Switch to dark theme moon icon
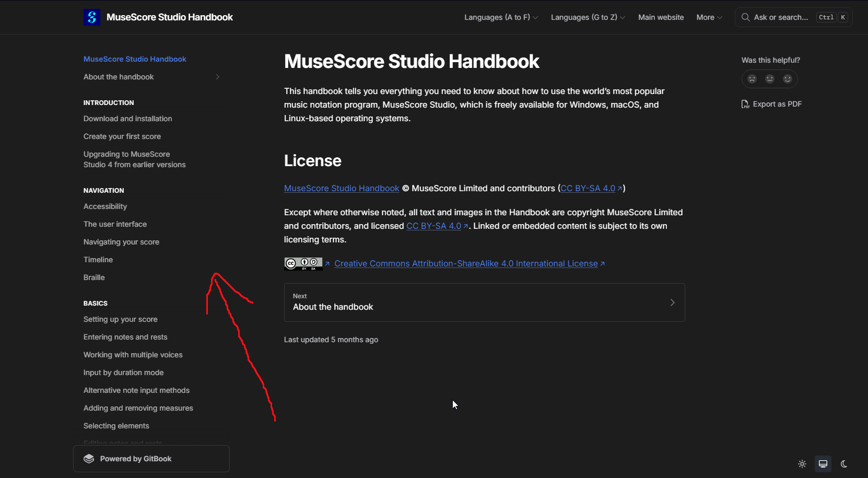Viewport: 868px width, 478px height. [844, 464]
